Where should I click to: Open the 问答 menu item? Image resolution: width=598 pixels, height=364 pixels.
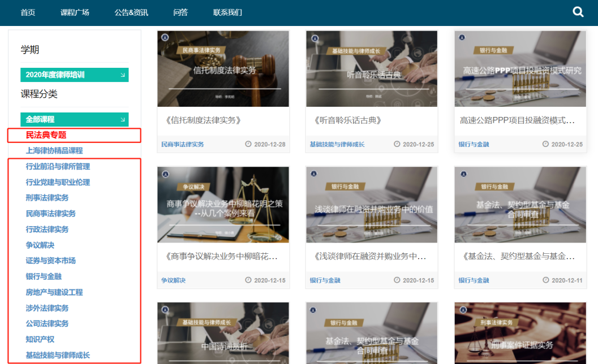(x=180, y=12)
